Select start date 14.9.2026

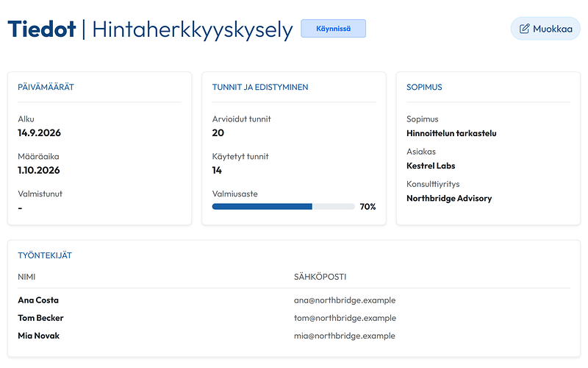click(x=40, y=133)
